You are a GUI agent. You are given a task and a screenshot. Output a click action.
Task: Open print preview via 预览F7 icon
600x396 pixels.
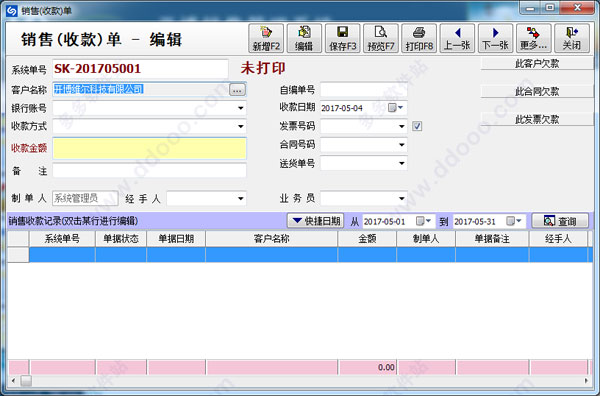coord(381,38)
